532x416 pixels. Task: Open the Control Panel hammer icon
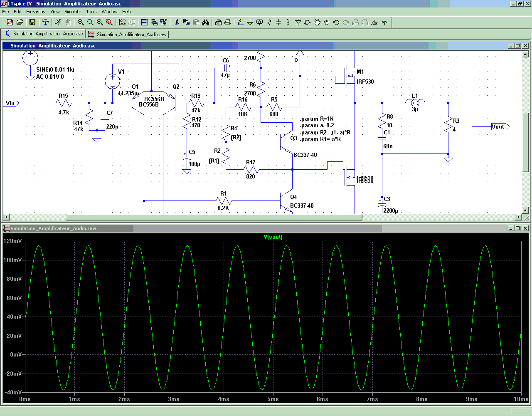(45, 22)
